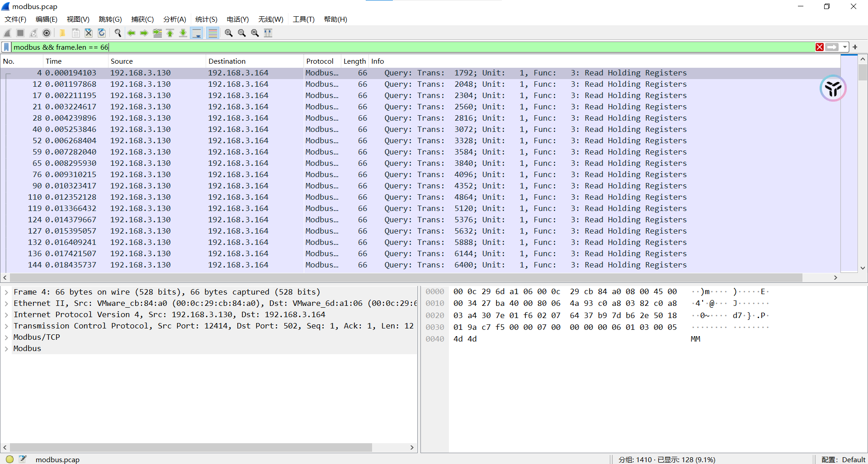The width and height of the screenshot is (868, 464).
Task: Stop the running capture
Action: [x=20, y=33]
